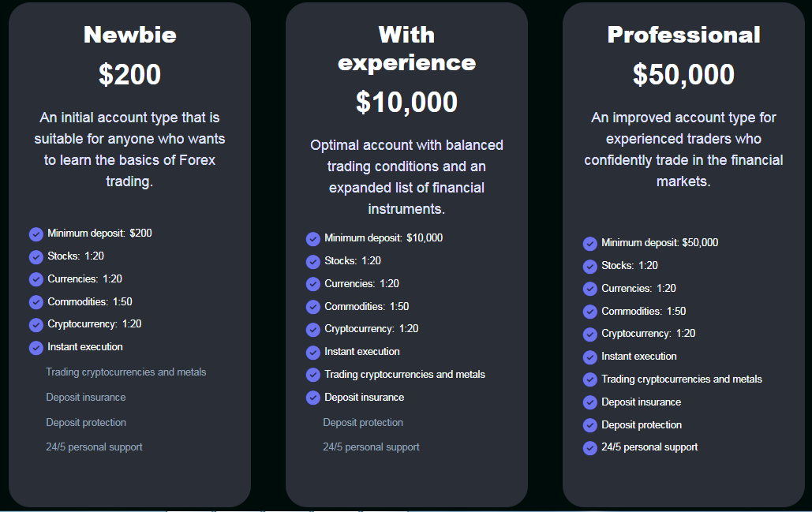The width and height of the screenshot is (812, 512).
Task: Click the $50,000 price label
Action: (683, 74)
